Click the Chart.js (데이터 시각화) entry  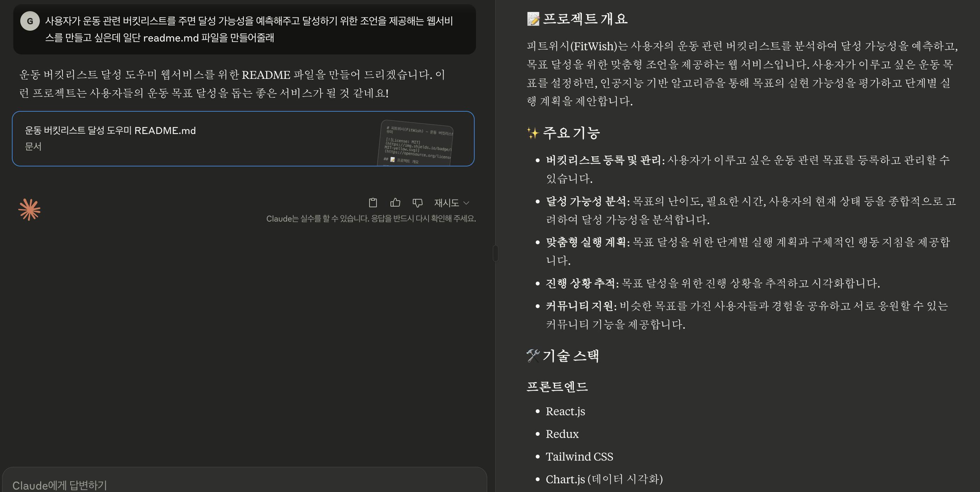(604, 479)
